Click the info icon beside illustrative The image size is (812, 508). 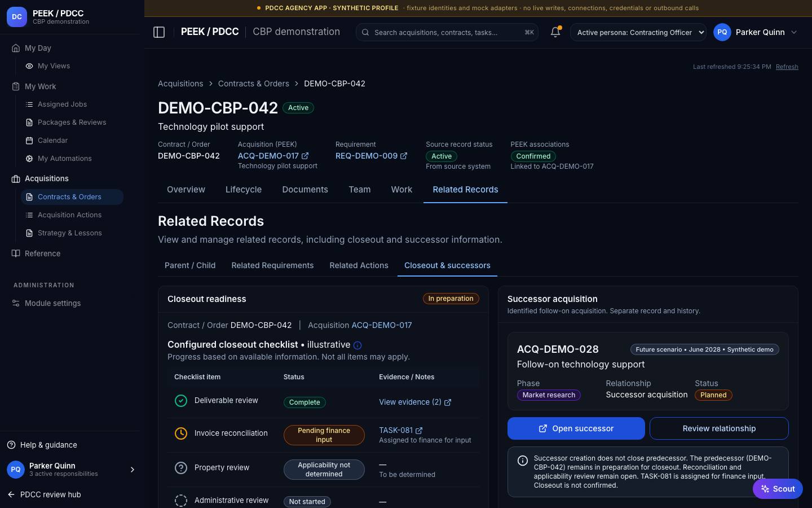click(358, 345)
